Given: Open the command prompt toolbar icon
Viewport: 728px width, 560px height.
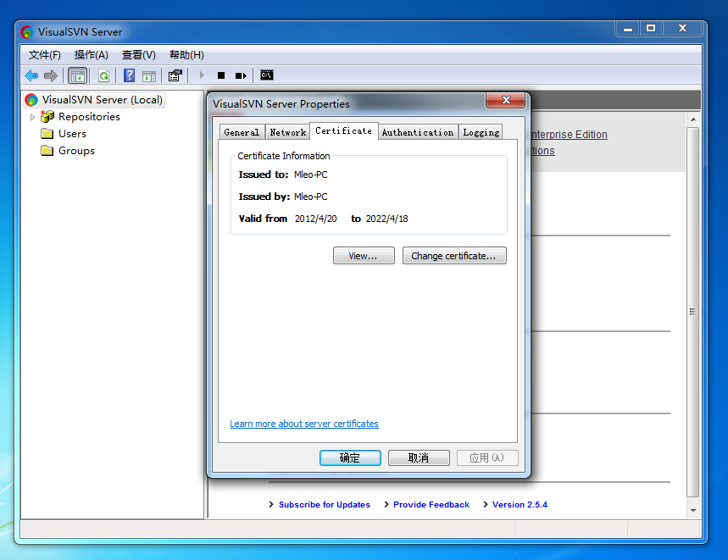Looking at the screenshot, I should [266, 75].
